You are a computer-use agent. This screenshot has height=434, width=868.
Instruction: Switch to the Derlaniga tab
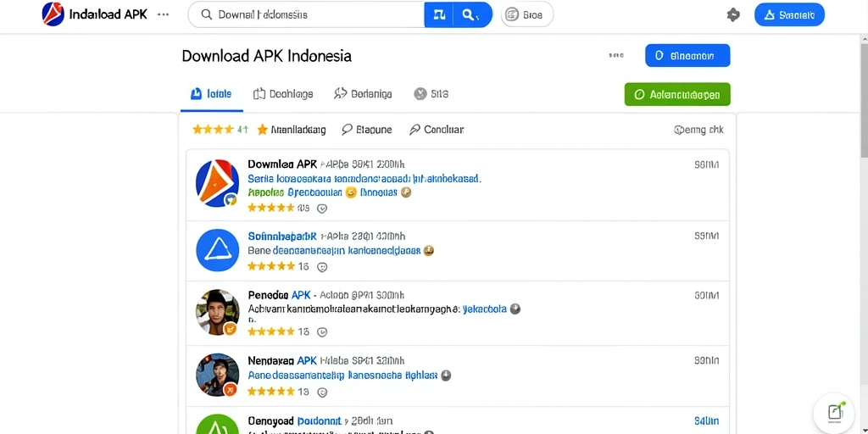pos(363,94)
